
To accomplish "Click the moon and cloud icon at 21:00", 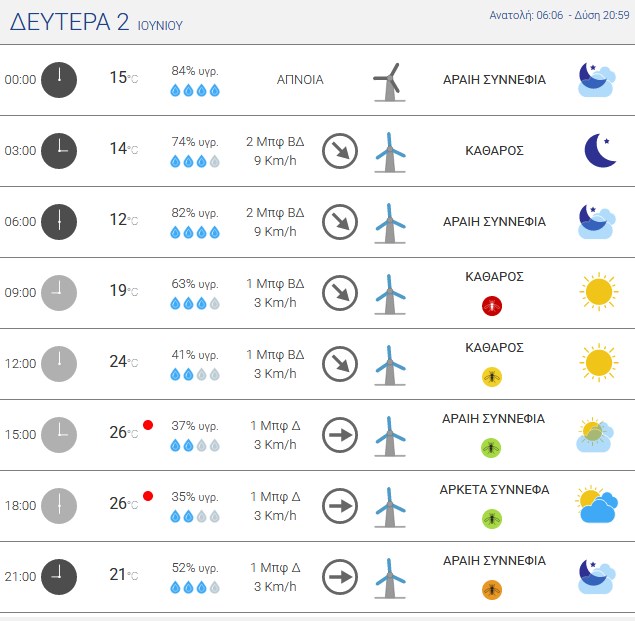I will pos(597,577).
